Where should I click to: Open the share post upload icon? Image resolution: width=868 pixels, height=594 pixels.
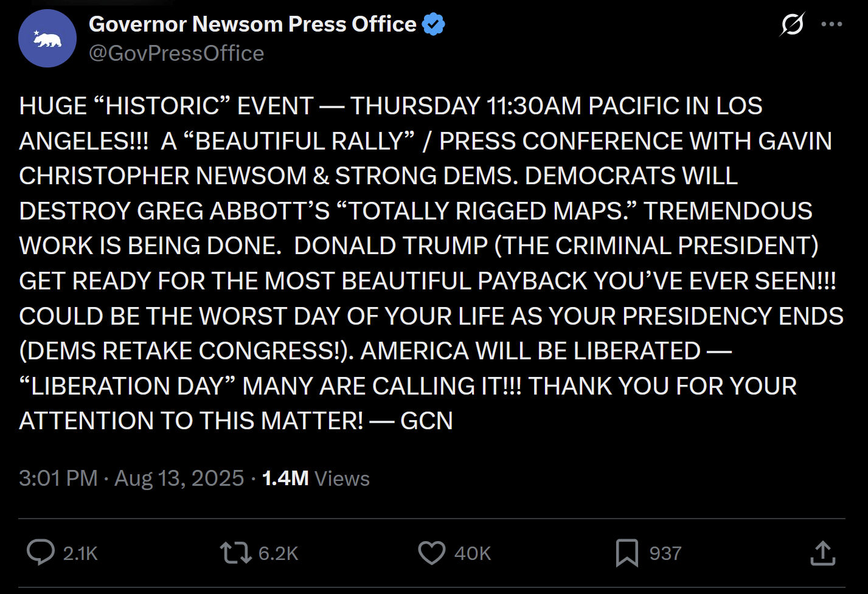822,553
